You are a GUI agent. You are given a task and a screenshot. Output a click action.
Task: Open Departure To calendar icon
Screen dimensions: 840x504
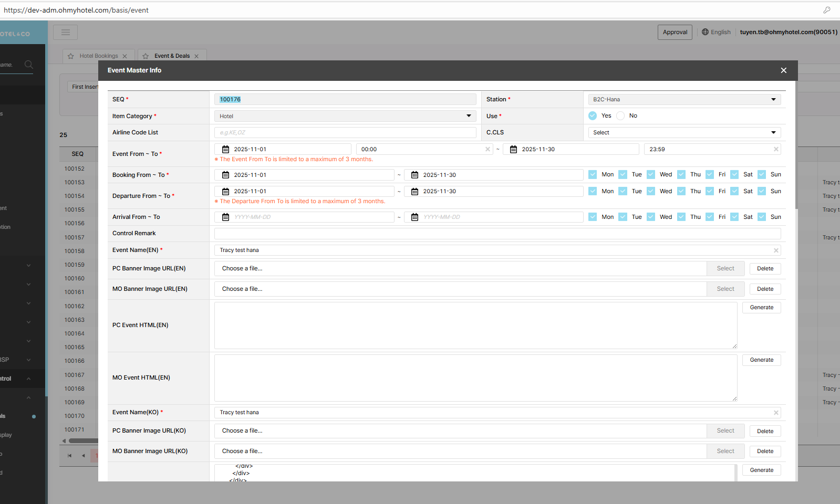point(414,192)
